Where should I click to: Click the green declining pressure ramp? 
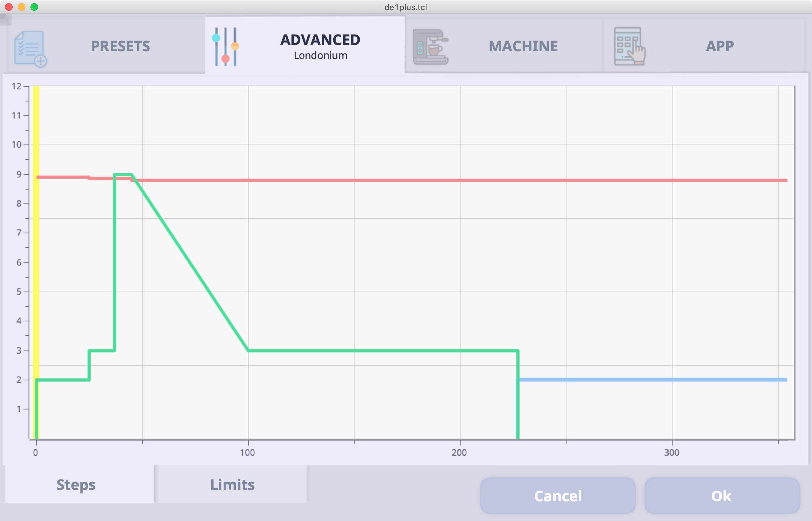coord(190,262)
